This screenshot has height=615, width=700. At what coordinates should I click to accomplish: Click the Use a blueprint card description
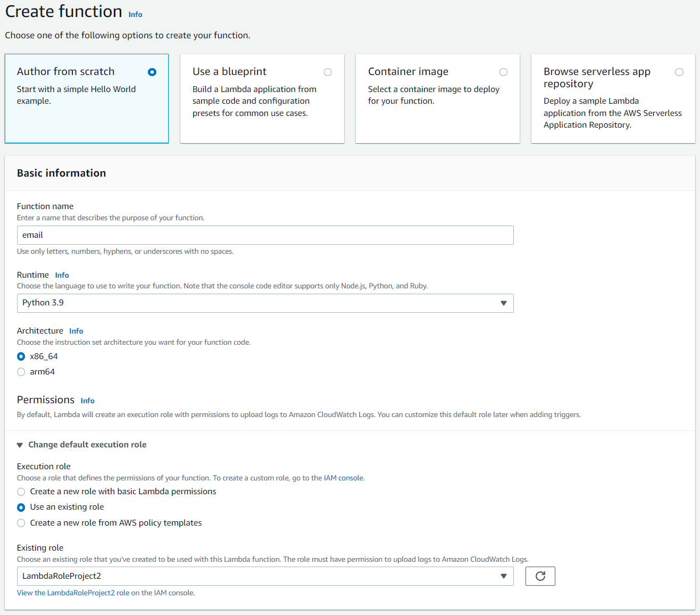(x=254, y=101)
